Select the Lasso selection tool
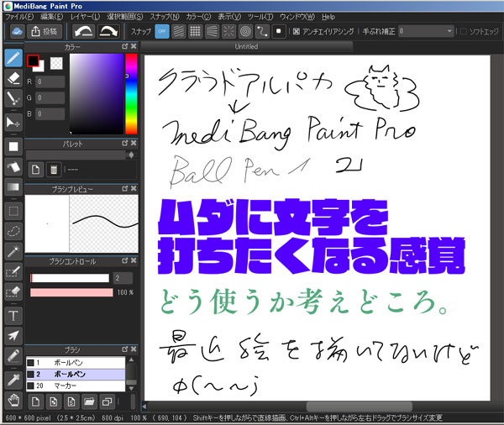Screen dimensions: 504x425 coord(13,231)
